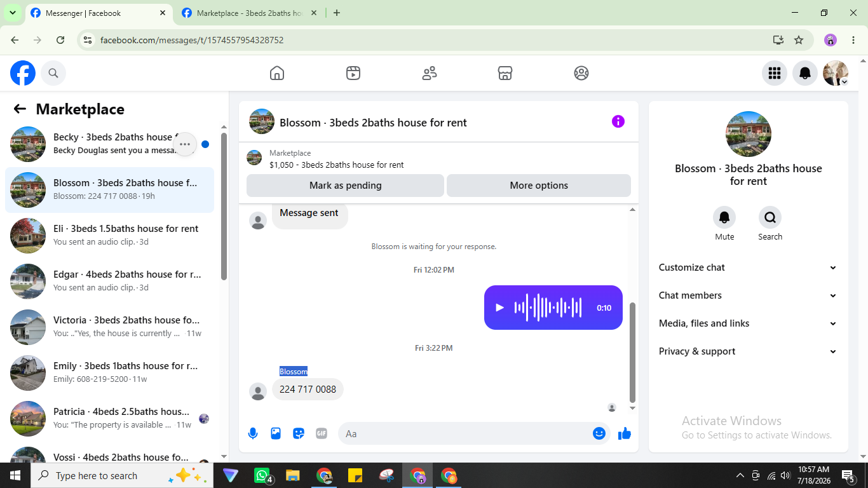
Task: Open Becky 3beds 2baths conversation
Action: pos(109,144)
